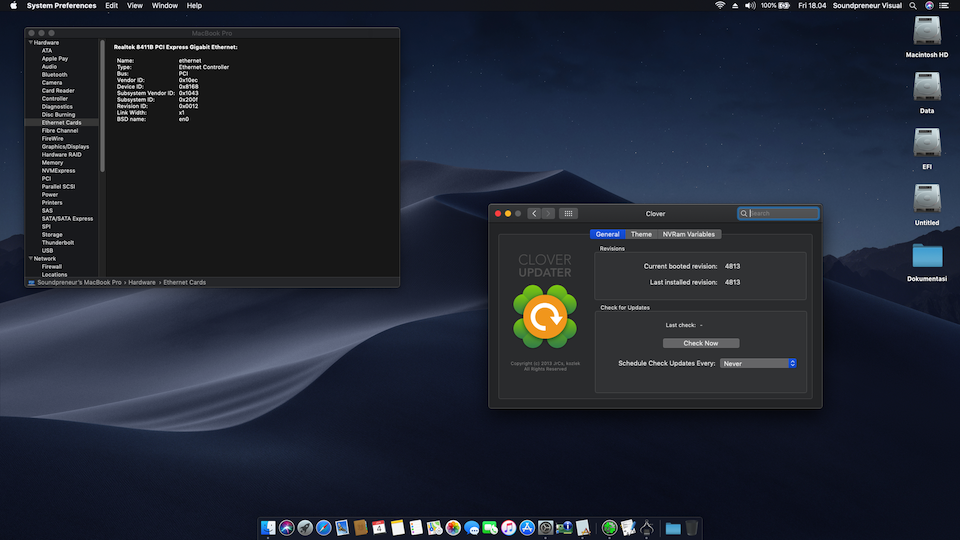Collapse the Network section in sidebar

[31, 259]
